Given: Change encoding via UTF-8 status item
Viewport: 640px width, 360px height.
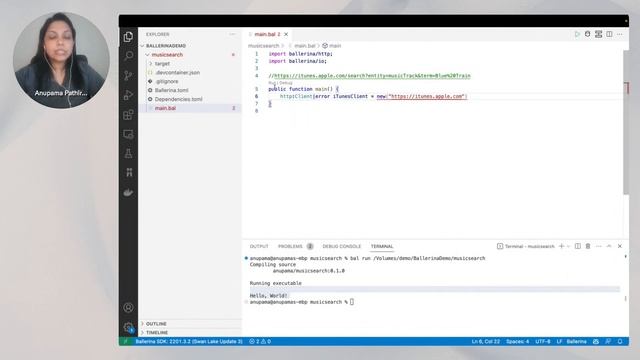Looking at the screenshot, I should pyautogui.click(x=542, y=341).
